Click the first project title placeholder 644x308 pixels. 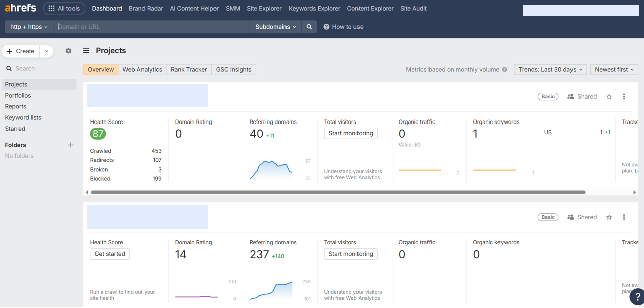tap(148, 96)
